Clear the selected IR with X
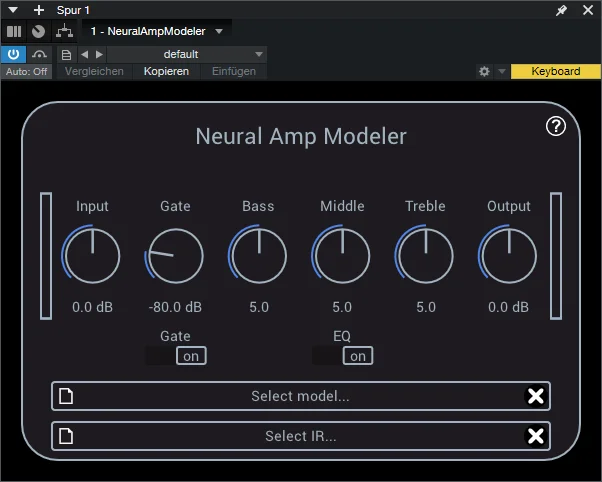The image size is (602, 482). pyautogui.click(x=535, y=436)
